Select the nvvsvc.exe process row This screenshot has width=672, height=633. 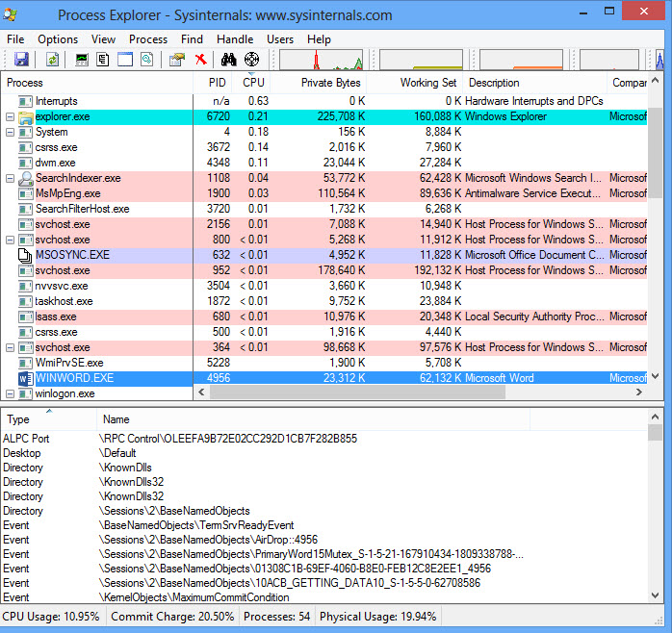(x=324, y=286)
